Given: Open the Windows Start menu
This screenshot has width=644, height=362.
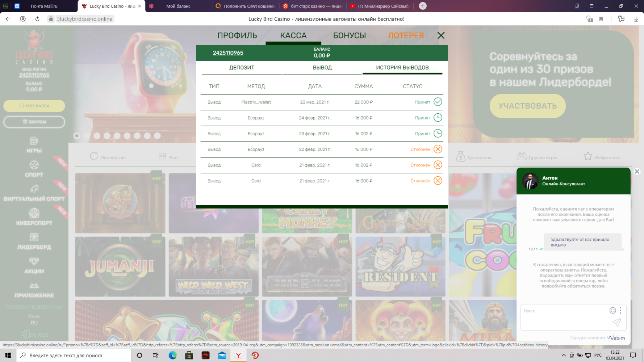Looking at the screenshot, I should pos(8,355).
